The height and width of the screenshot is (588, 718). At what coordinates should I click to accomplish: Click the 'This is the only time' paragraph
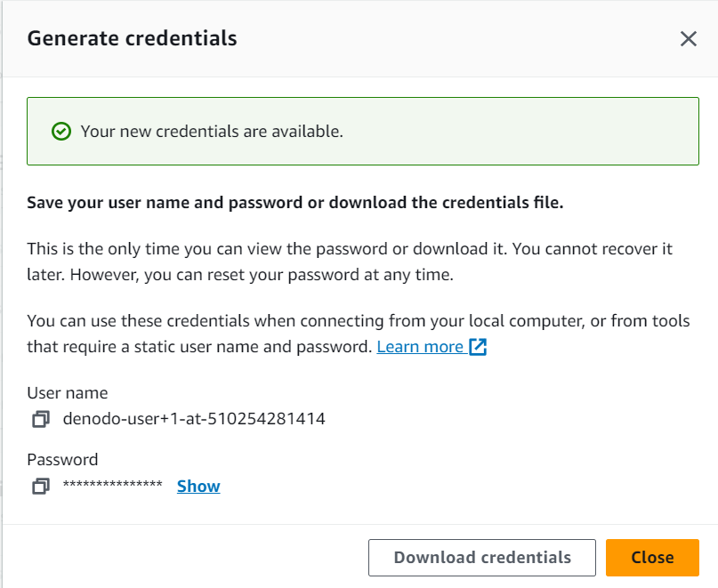click(350, 262)
